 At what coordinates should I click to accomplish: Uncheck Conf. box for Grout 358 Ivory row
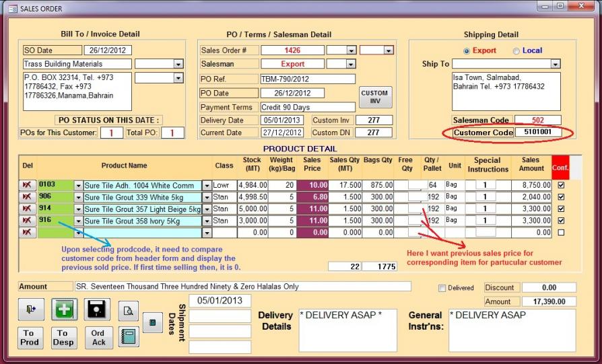coord(561,221)
